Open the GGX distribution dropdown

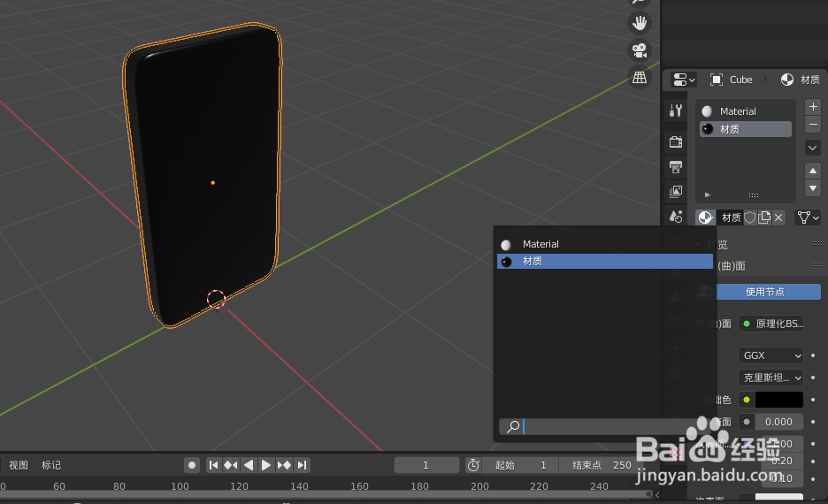[770, 355]
